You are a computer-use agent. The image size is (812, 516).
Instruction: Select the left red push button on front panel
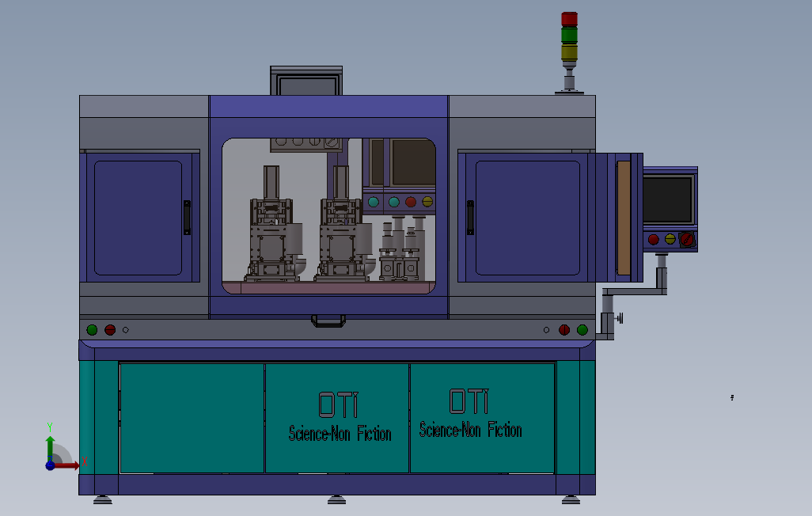pos(110,330)
